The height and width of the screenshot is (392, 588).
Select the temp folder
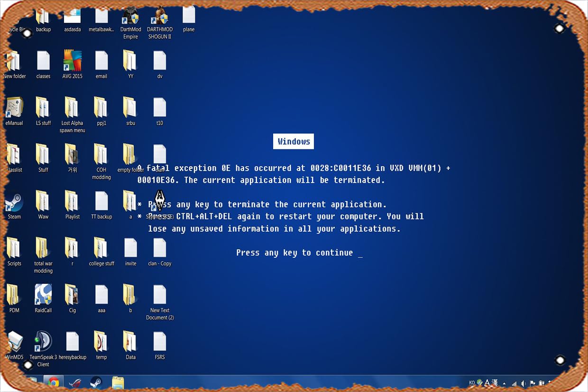[101, 346]
